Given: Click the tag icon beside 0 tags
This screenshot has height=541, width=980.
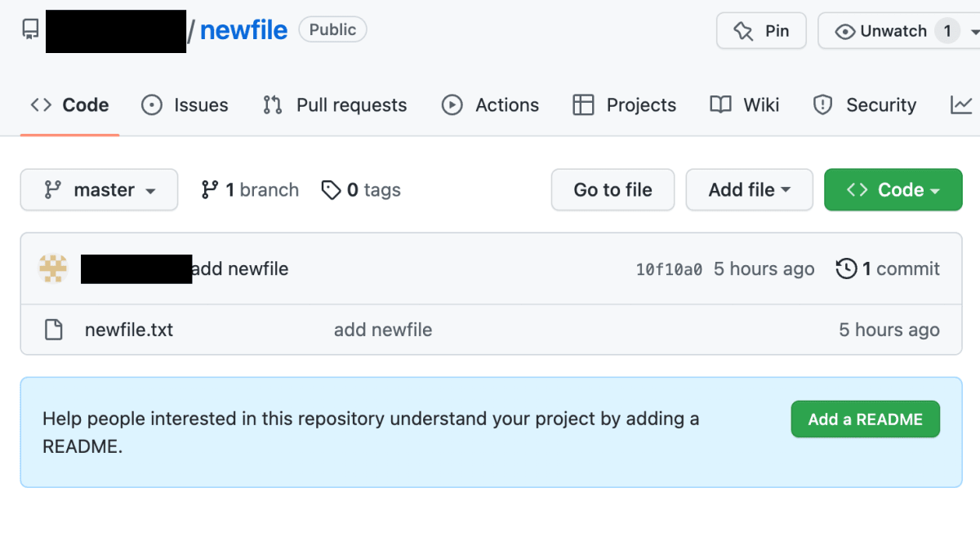Looking at the screenshot, I should [331, 190].
